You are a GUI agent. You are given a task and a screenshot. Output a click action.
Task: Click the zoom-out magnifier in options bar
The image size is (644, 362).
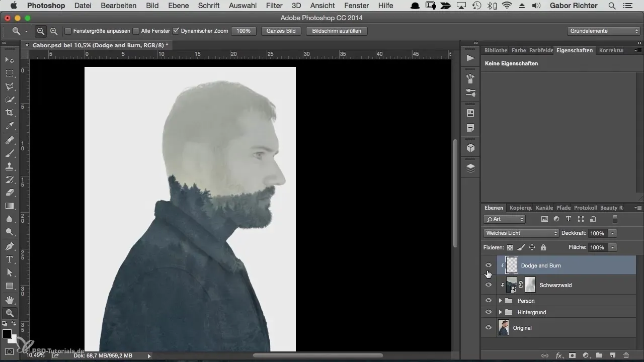[x=53, y=31]
